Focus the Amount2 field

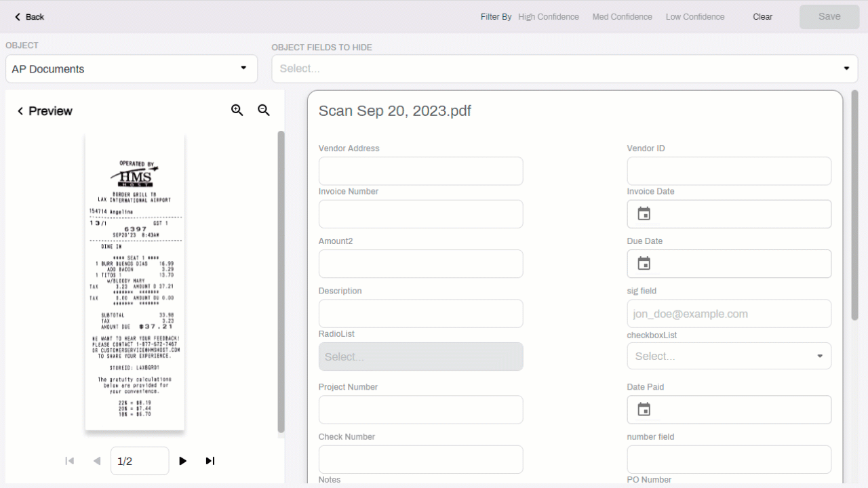[421, 264]
